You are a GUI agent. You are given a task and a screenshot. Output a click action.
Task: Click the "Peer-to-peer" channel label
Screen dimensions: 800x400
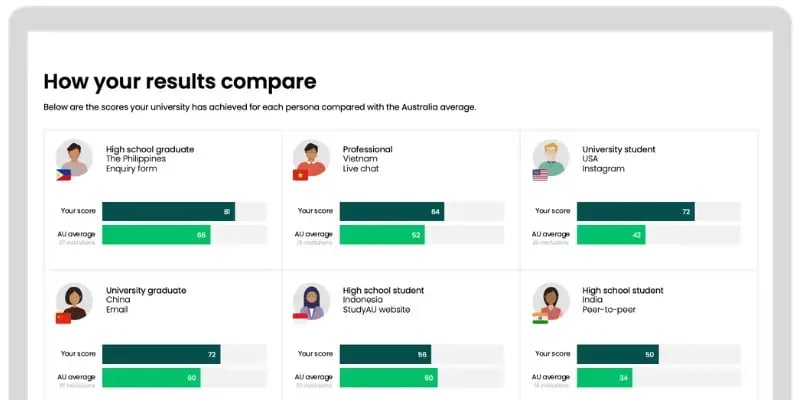(x=609, y=310)
